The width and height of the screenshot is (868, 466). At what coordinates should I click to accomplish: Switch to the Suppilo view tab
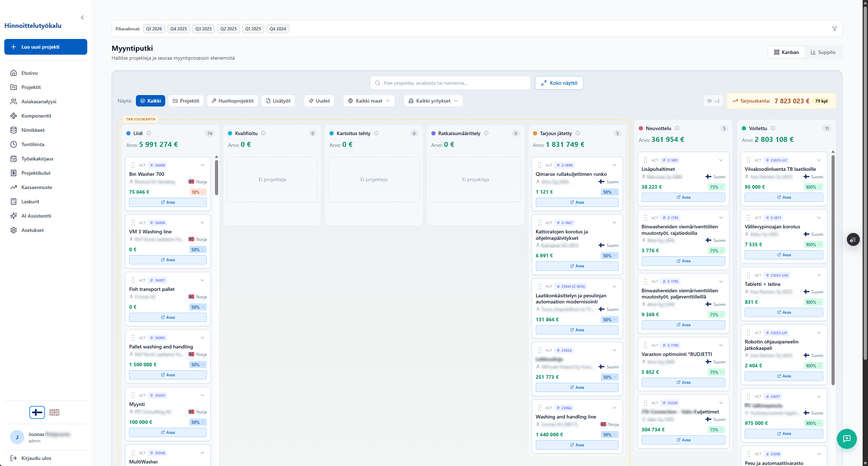tap(823, 52)
